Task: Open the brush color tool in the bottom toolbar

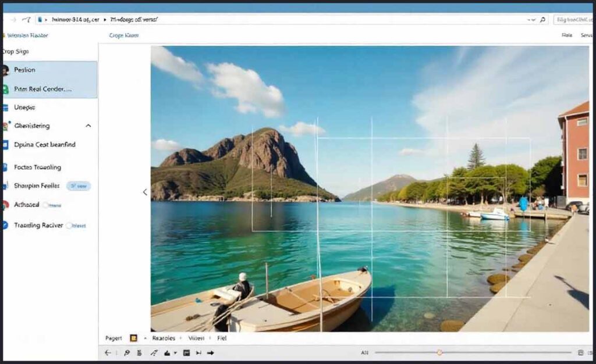Action: pyautogui.click(x=168, y=352)
